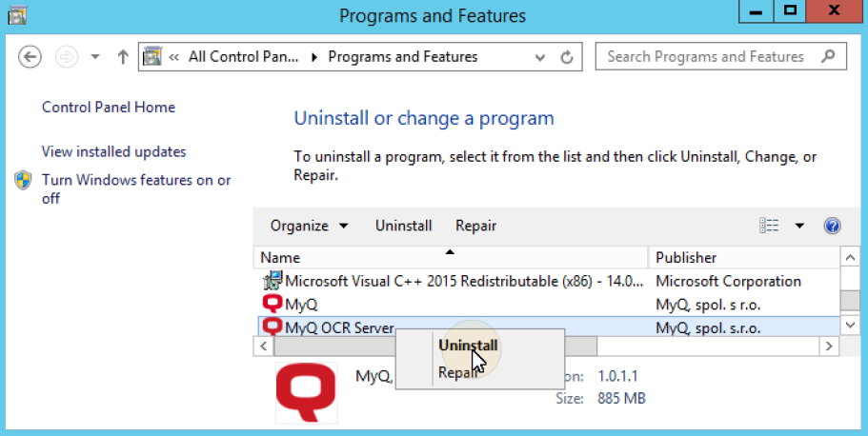This screenshot has height=436, width=868.
Task: Choose Uninstall from the context menu
Action: tap(468, 346)
